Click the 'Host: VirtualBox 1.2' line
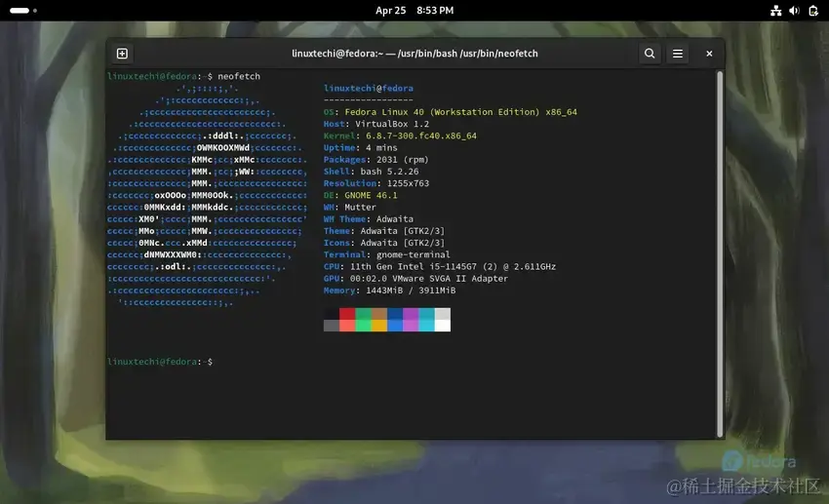Screen dimensions: 829x504 (x=376, y=124)
